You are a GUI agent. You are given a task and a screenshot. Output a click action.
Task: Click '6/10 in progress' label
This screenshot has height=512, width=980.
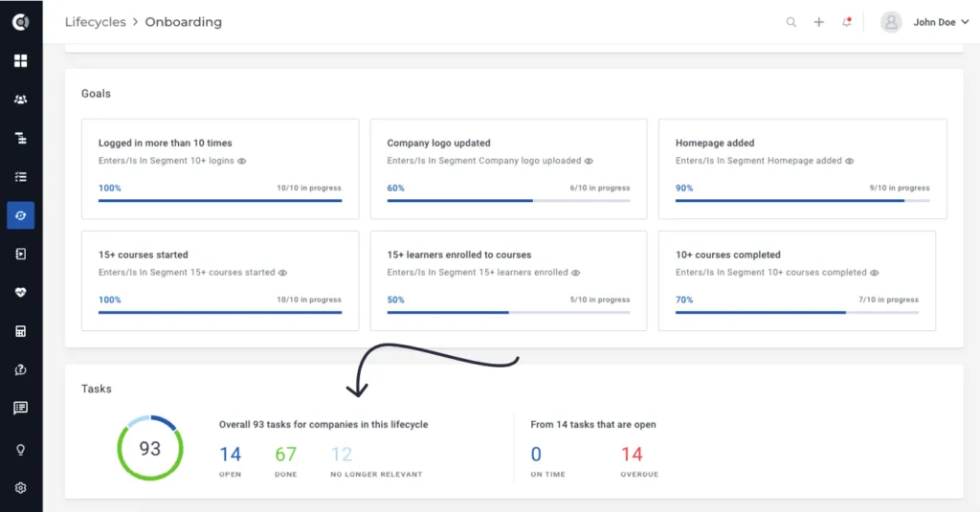coord(600,189)
